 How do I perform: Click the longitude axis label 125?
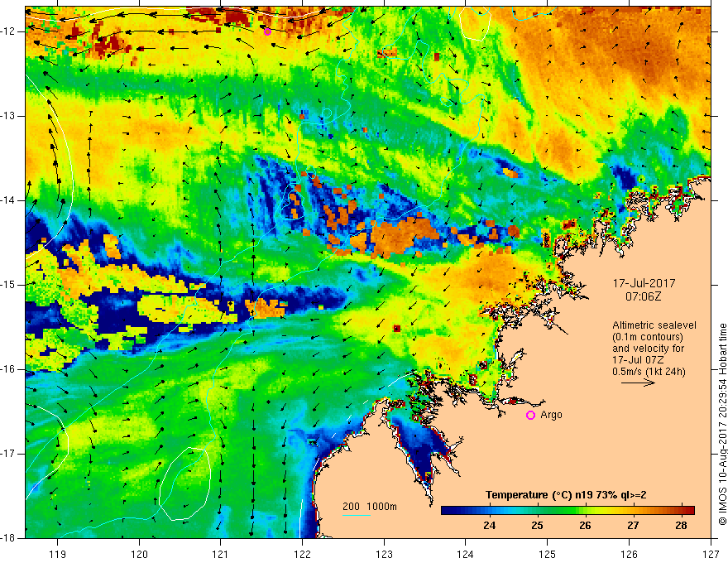pyautogui.click(x=548, y=554)
